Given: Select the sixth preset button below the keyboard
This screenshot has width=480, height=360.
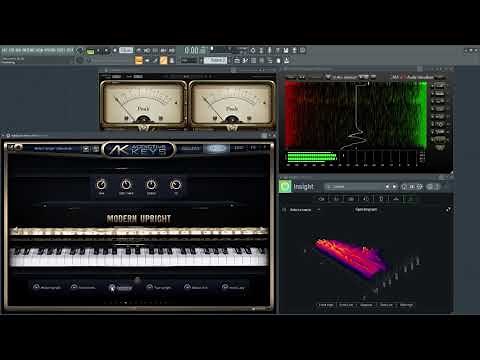Looking at the screenshot, I should tap(234, 287).
